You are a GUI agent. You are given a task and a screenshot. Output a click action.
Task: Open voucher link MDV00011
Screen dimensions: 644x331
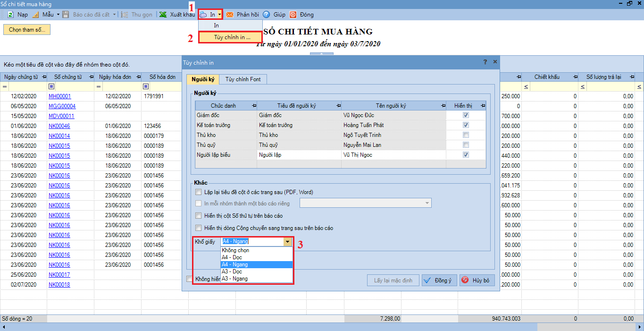61,116
